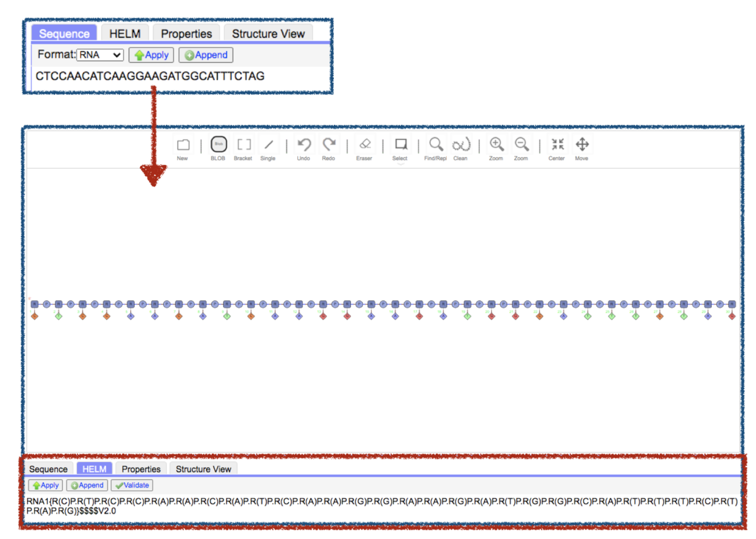Click Apply button in lower HELM panel

coord(45,485)
